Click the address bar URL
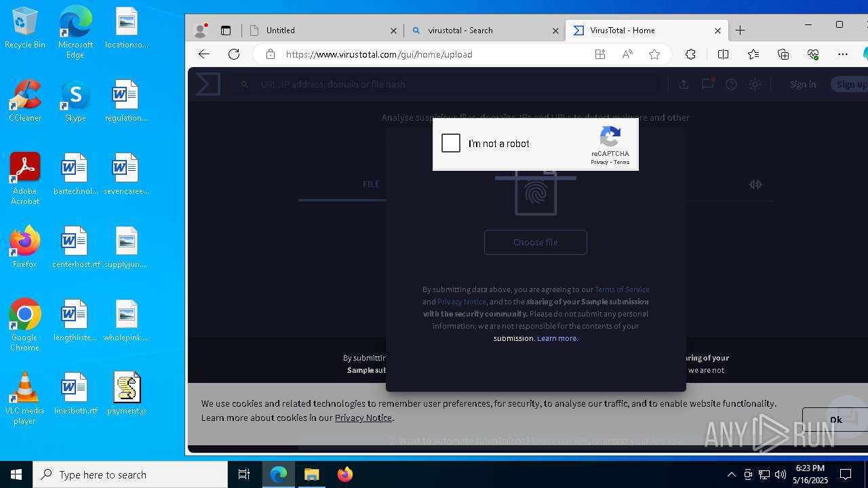The width and height of the screenshot is (868, 488). click(x=379, y=54)
